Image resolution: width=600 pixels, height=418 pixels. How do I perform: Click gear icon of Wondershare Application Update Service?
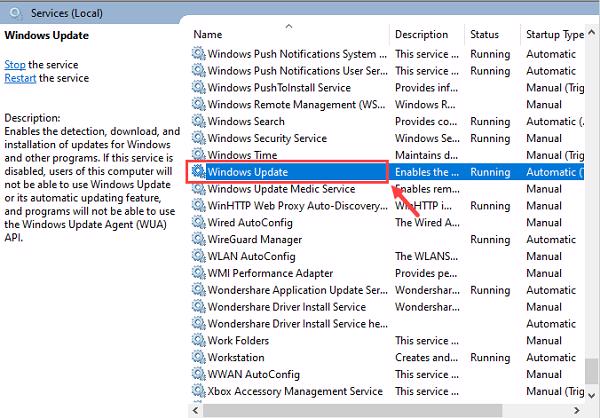(199, 290)
